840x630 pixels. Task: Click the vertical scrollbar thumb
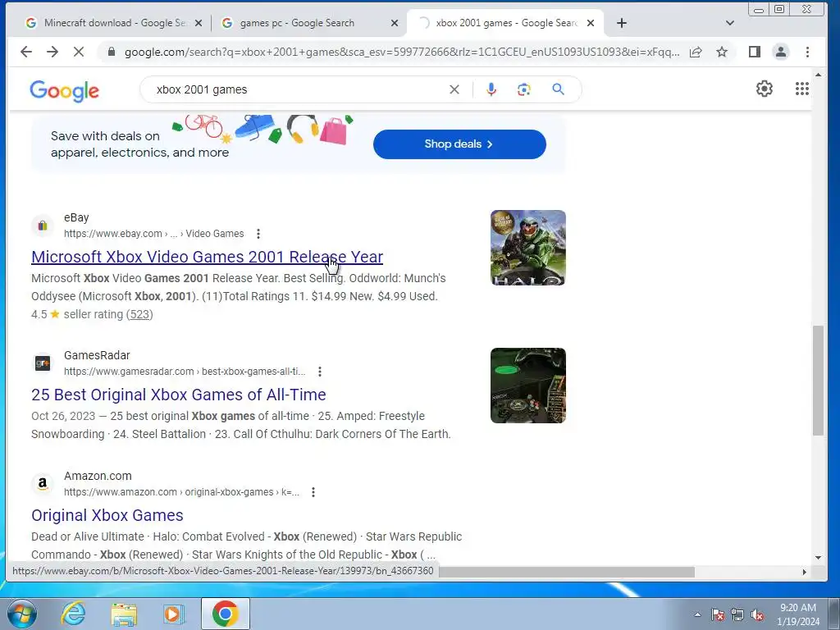coord(818,381)
